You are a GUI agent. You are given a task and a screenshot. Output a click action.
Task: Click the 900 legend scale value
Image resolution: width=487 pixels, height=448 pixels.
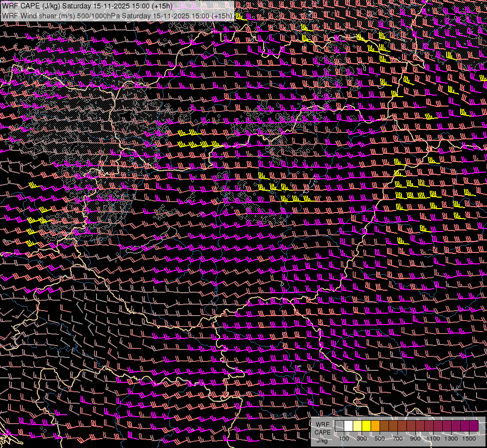point(415,439)
